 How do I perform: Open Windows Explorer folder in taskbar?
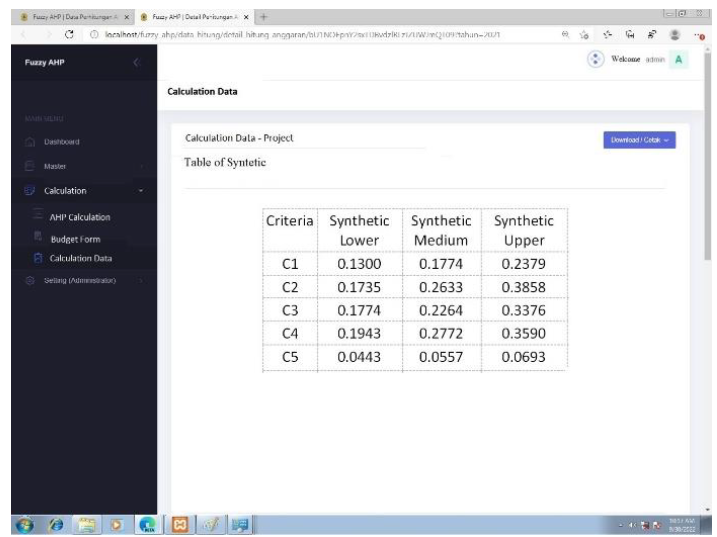[87, 525]
